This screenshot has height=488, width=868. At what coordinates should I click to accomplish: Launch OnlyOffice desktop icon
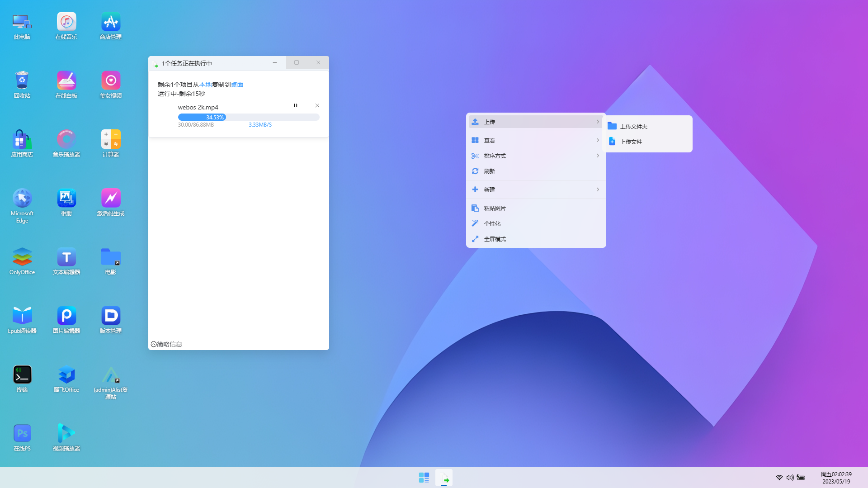point(22,261)
